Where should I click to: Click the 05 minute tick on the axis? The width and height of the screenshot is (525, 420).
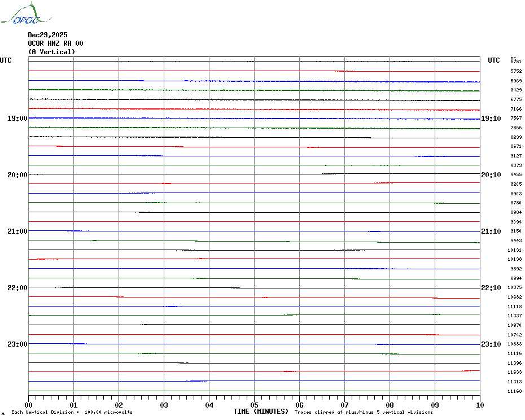click(x=254, y=405)
